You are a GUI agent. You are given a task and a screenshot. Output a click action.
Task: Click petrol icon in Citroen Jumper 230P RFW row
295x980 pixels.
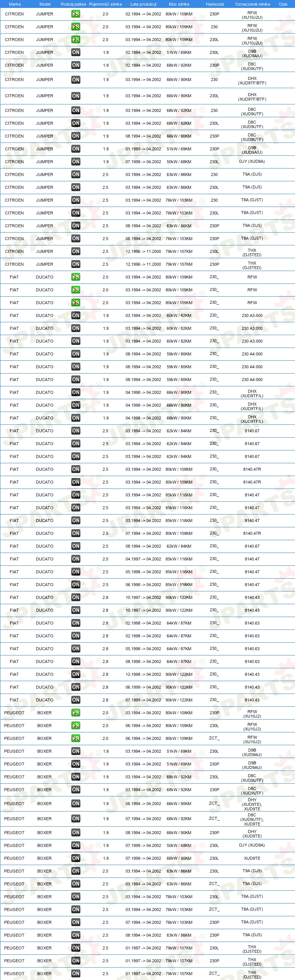coord(76,14)
